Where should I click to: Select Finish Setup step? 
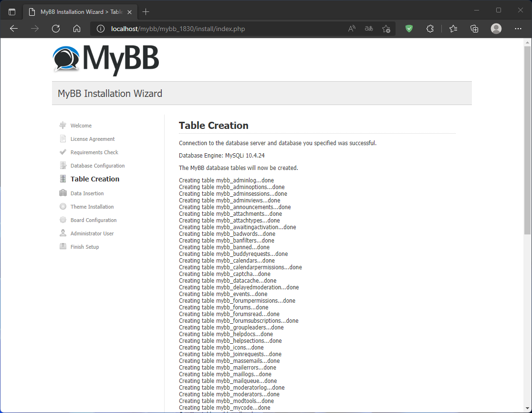(85, 247)
